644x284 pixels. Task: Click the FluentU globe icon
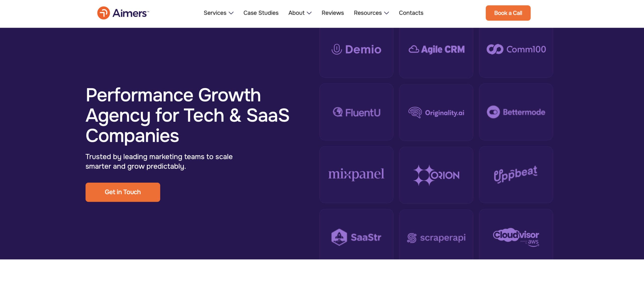(338, 112)
